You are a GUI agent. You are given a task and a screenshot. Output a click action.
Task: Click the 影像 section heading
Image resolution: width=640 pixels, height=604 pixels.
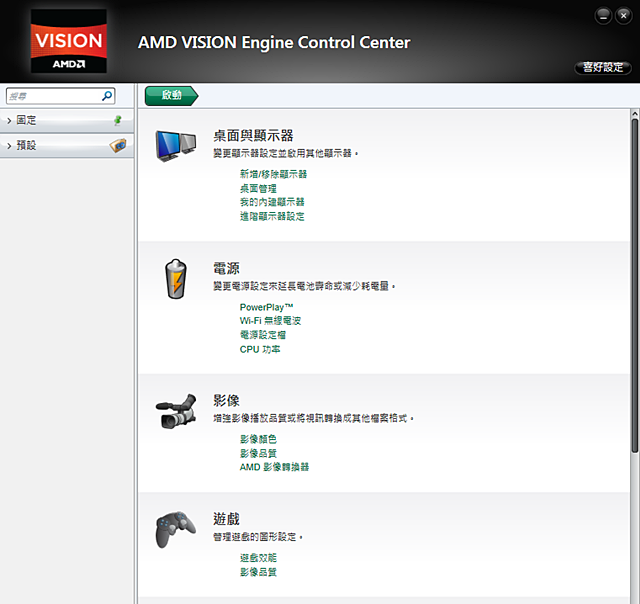pyautogui.click(x=227, y=400)
